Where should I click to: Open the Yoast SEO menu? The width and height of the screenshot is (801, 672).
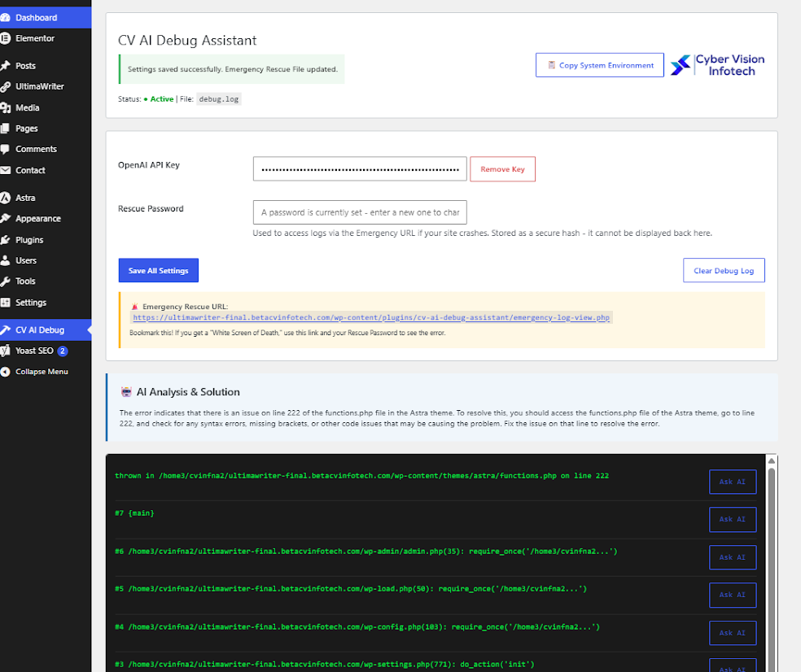[46, 351]
